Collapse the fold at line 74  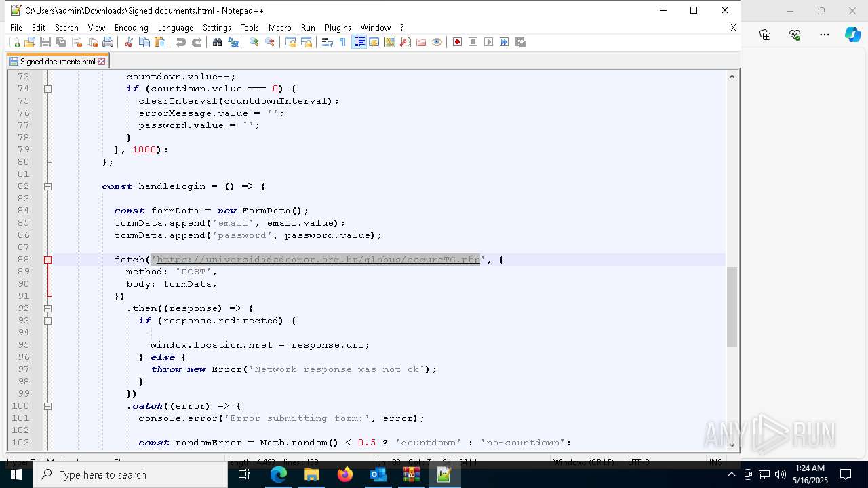point(47,89)
